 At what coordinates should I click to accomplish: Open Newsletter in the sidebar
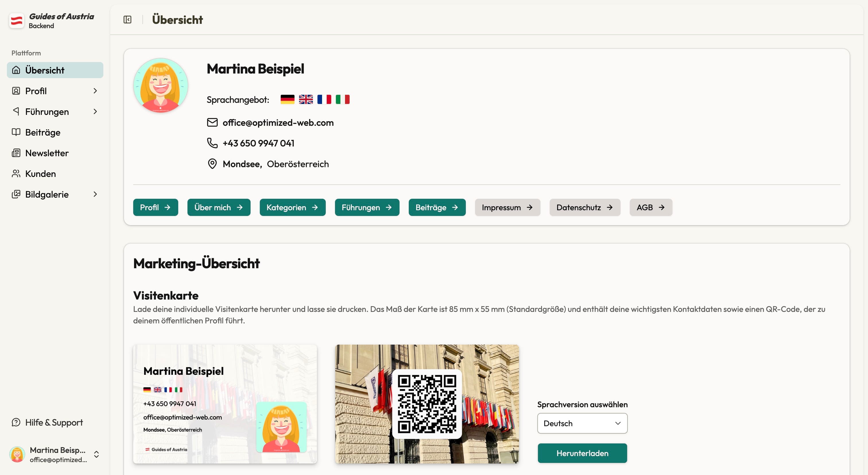tap(55, 153)
